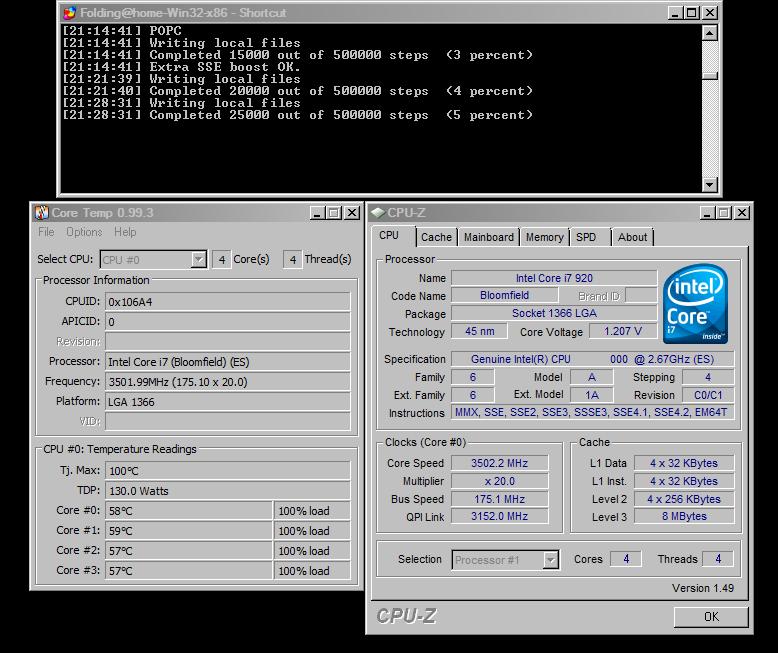Click the Core Voltage value 1.207 V
This screenshot has width=778, height=653.
pyautogui.click(x=623, y=331)
